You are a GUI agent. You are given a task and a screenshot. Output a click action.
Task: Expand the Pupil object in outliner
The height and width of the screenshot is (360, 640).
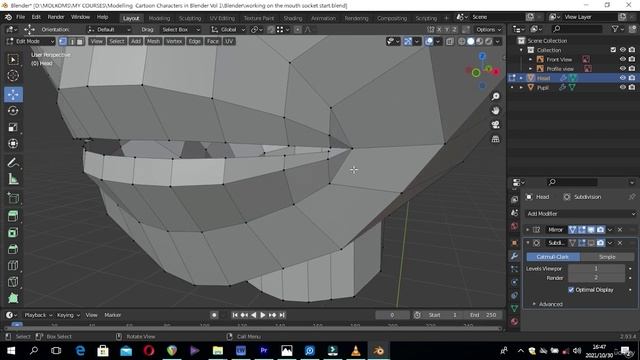[x=521, y=87]
